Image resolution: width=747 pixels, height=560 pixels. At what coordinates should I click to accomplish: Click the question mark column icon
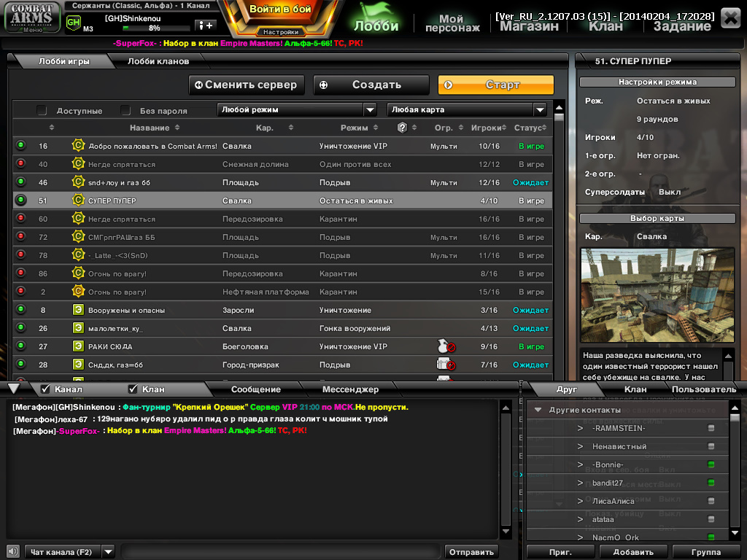click(x=402, y=128)
